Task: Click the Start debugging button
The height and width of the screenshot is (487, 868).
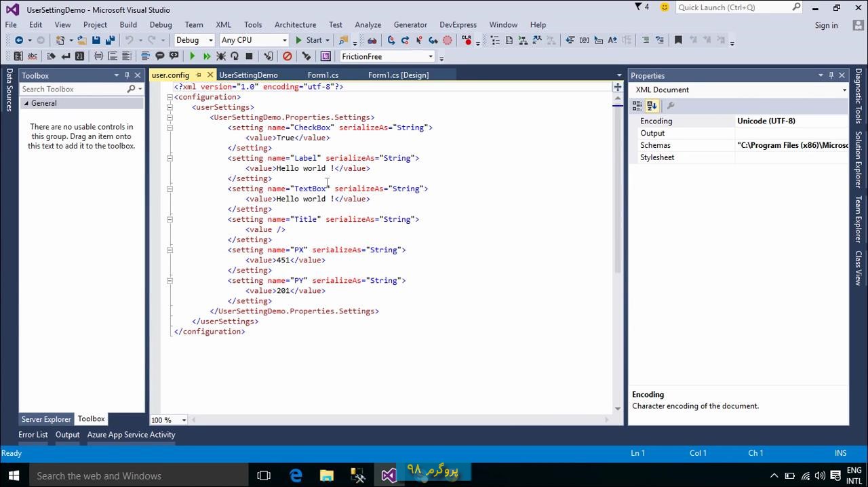Action: point(309,39)
